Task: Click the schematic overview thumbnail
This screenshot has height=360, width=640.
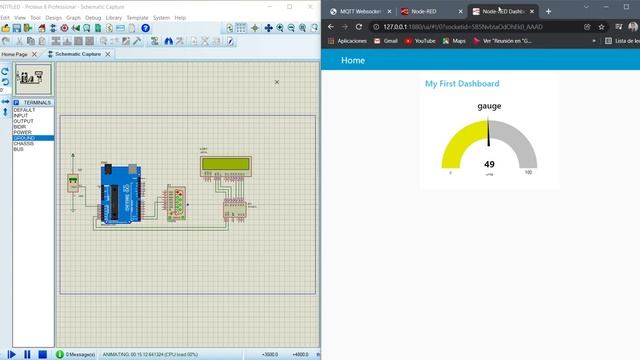Action: 33,79
